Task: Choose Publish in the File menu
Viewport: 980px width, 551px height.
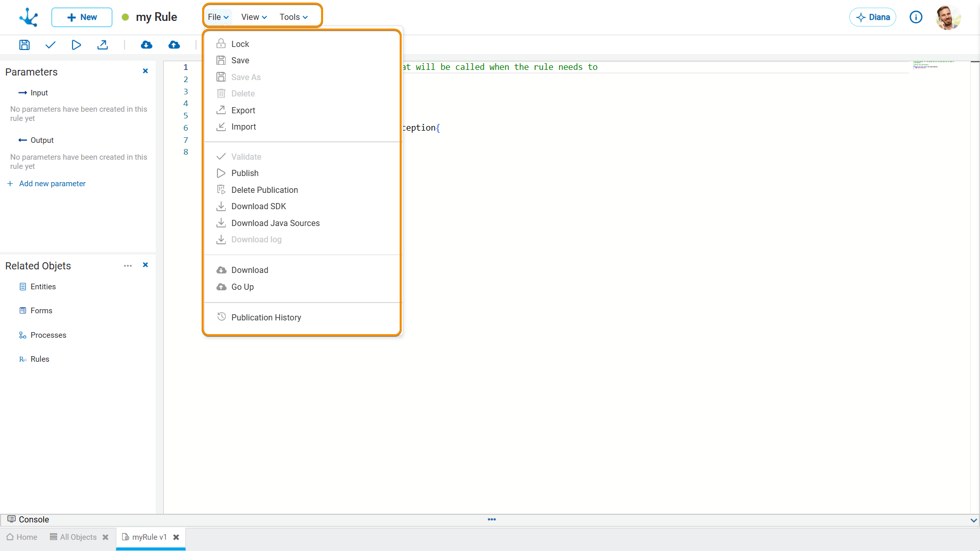Action: pos(302,173)
